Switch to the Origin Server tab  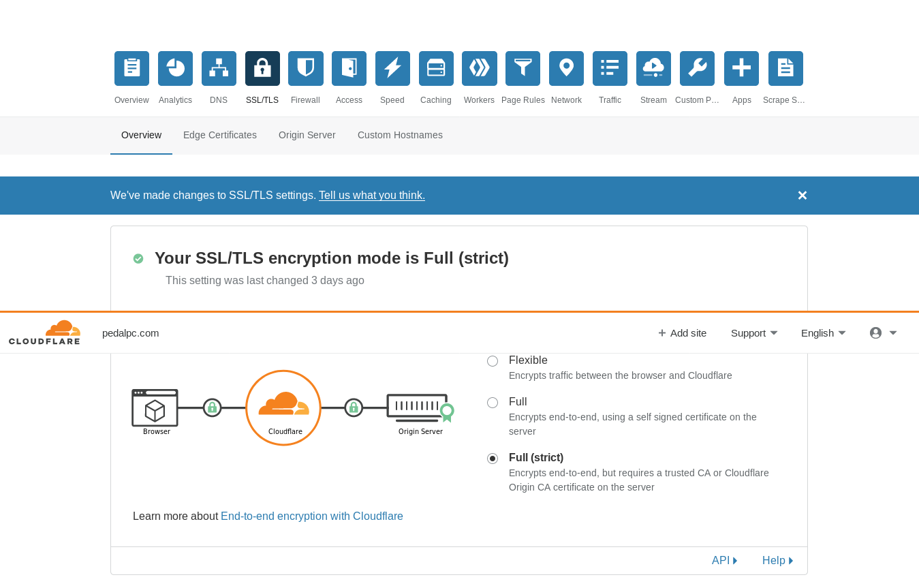point(307,135)
